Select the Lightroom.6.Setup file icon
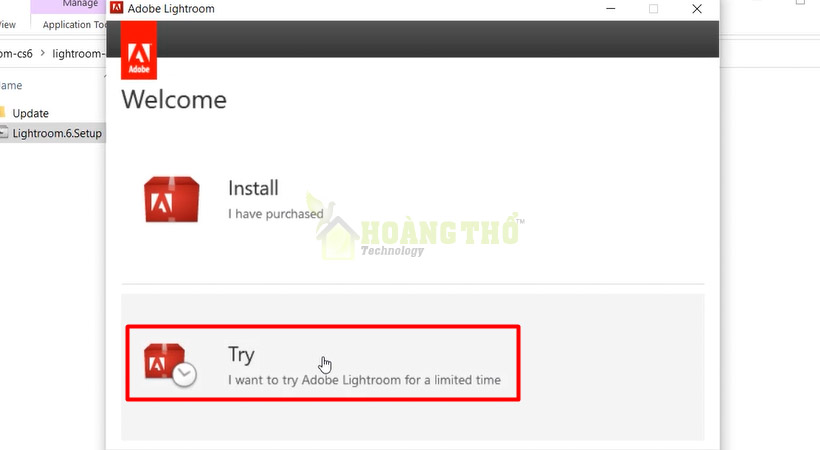 click(x=4, y=132)
